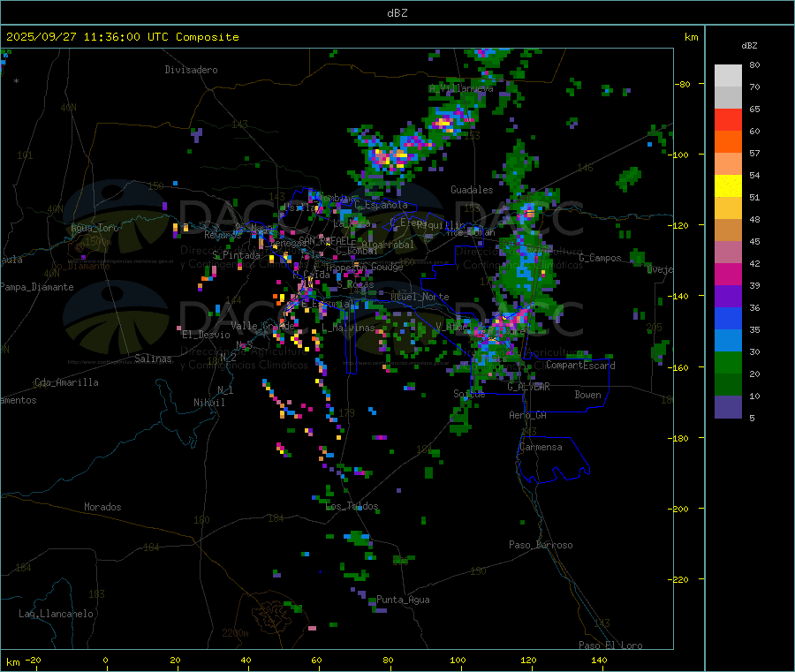This screenshot has height=672, width=795.
Task: Select the grey 70 dBZ legend swatch
Action: 728,98
